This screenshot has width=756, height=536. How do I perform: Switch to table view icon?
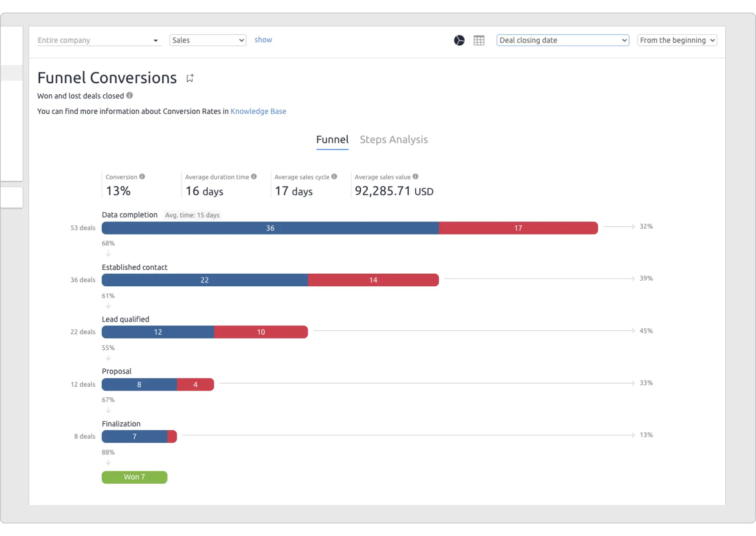pos(479,40)
